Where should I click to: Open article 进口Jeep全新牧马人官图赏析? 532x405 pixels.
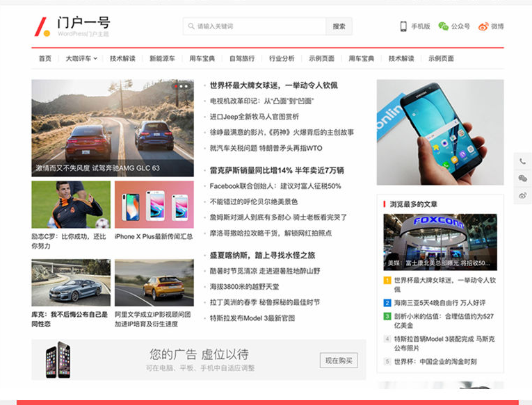[x=254, y=117]
